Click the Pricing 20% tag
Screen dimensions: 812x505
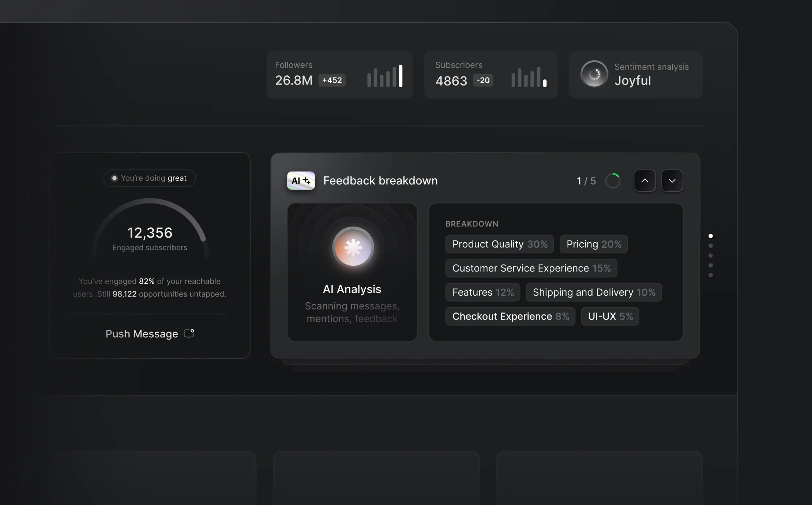point(594,244)
